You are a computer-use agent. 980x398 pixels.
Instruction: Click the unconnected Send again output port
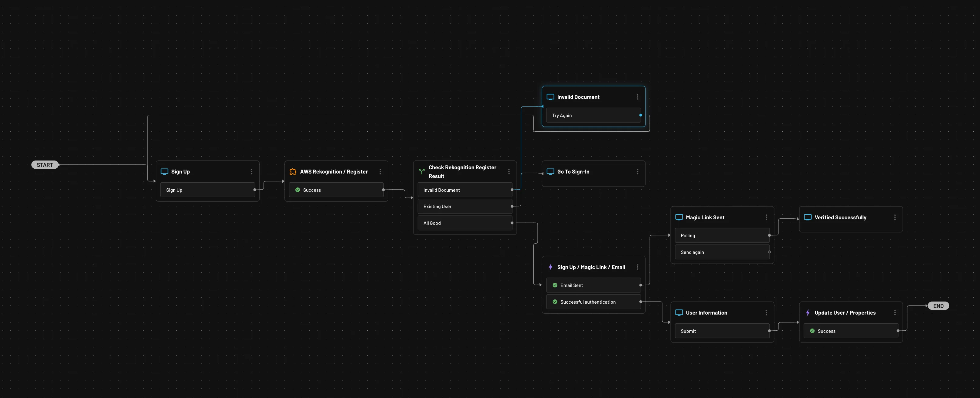pos(769,252)
